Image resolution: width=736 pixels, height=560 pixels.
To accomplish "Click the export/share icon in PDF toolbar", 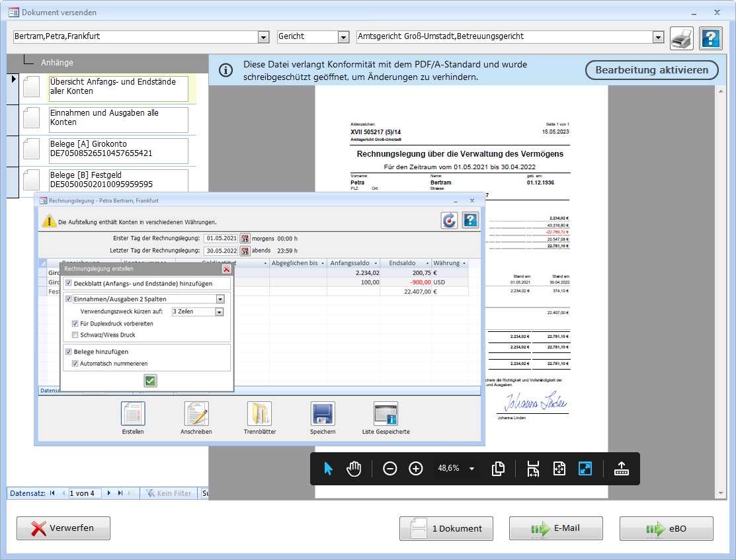I will 622,469.
